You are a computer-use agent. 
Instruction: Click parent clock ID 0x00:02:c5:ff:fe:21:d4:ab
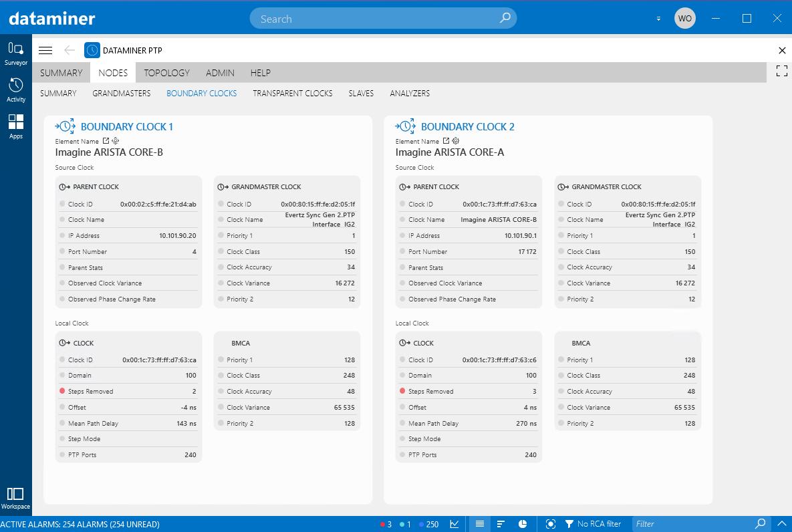158,204
